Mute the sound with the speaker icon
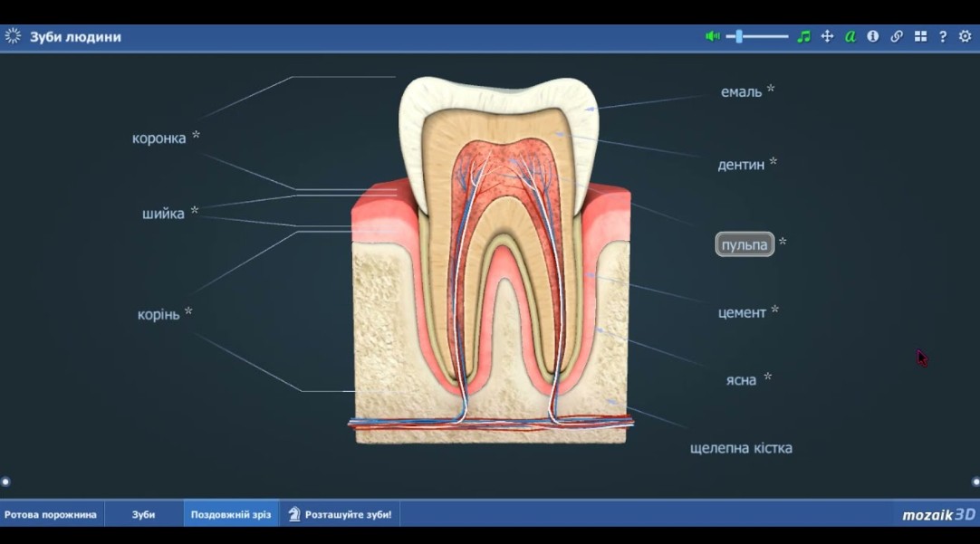The image size is (980, 544). coord(713,36)
